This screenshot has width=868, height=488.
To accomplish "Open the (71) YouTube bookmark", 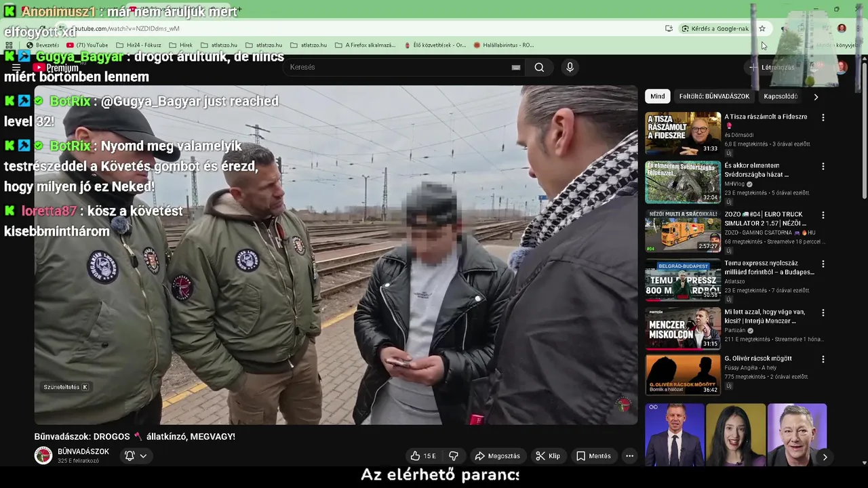I will click(87, 45).
